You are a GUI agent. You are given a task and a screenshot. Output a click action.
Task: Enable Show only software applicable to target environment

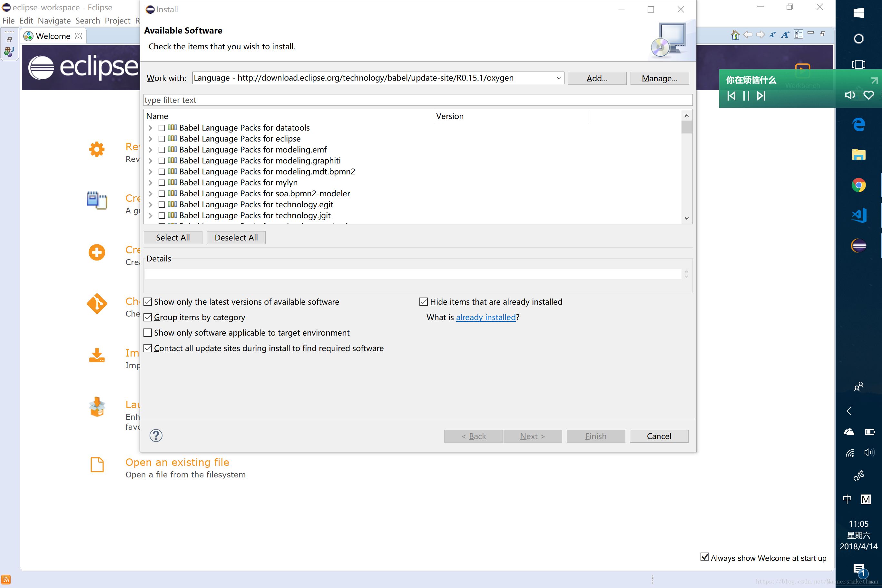click(x=148, y=333)
